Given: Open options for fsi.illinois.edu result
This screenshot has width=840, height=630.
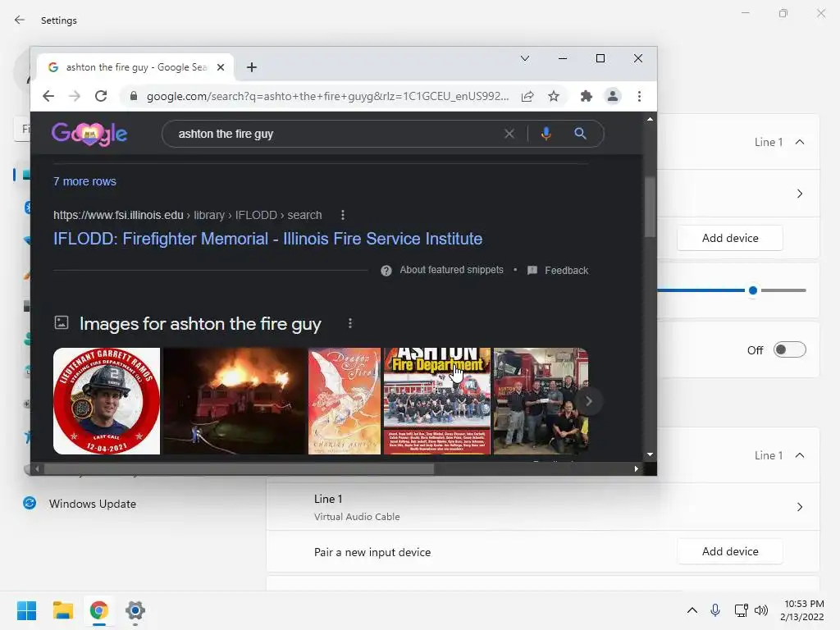Looking at the screenshot, I should pyautogui.click(x=343, y=216).
